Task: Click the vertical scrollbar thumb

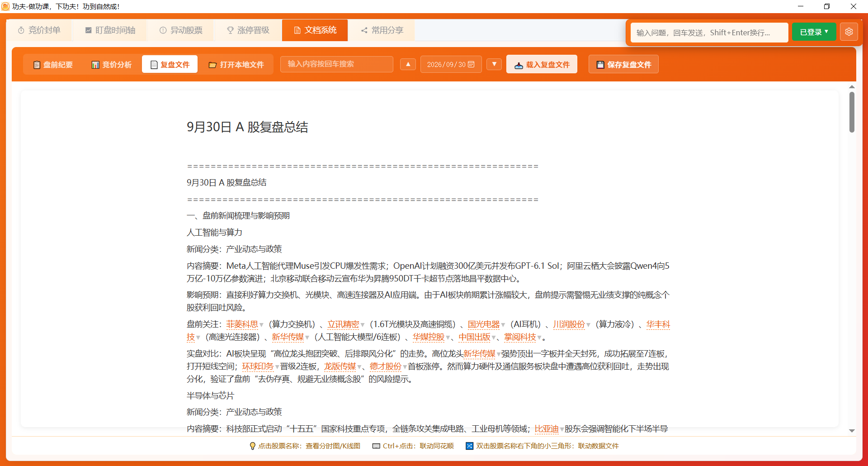Action: [x=852, y=112]
